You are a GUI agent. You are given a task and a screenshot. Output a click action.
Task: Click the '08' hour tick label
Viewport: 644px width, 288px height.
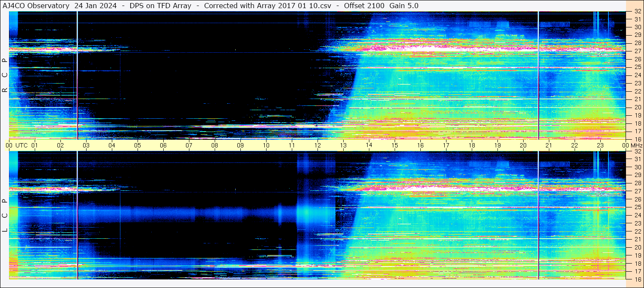(x=215, y=145)
